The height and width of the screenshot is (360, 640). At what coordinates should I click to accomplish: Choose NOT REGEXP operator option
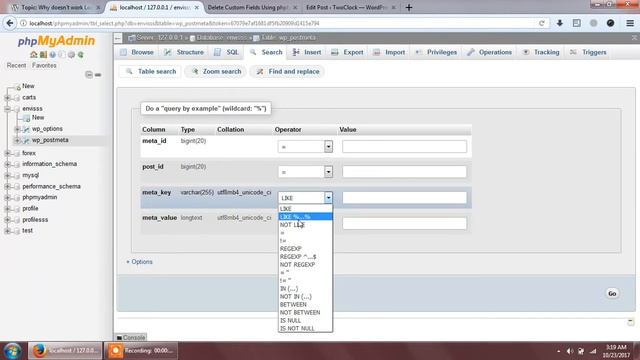click(x=305, y=264)
